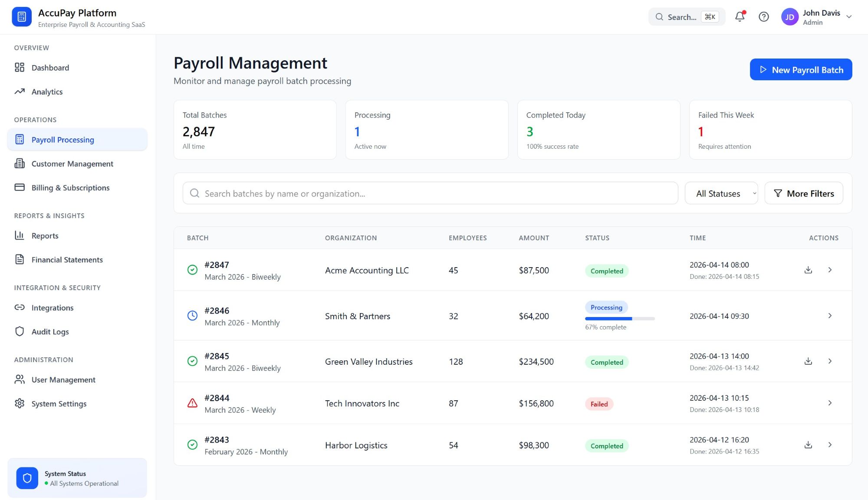The width and height of the screenshot is (868, 500).
Task: Click Completed badge for Harbor Logistics
Action: coord(607,446)
